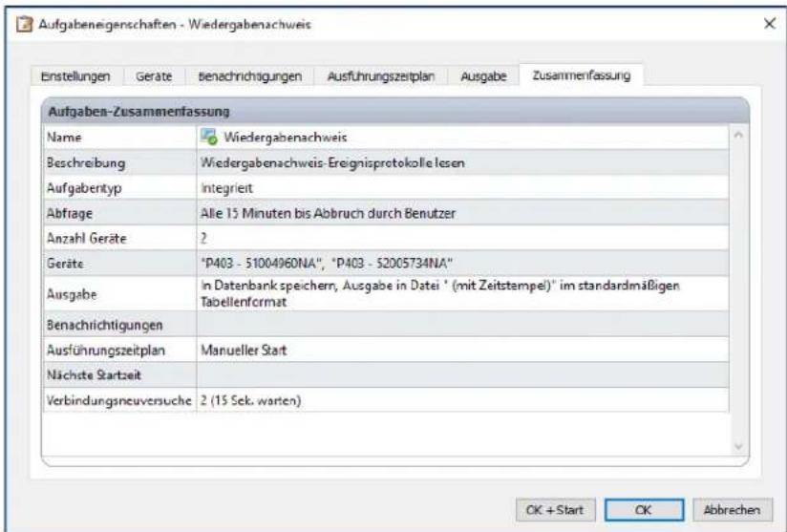Click the Name row label
Image resolution: width=787 pixels, height=532 pixels.
(64, 137)
